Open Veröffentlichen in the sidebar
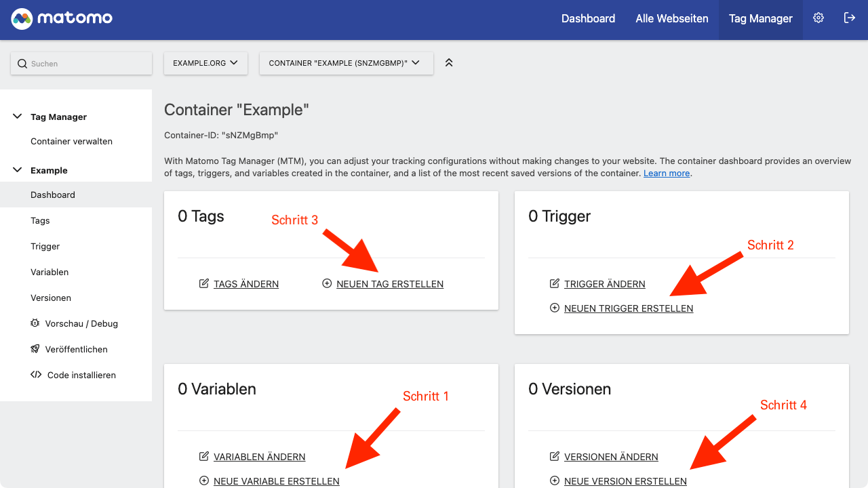Screen dimensions: 868x488 [76, 349]
